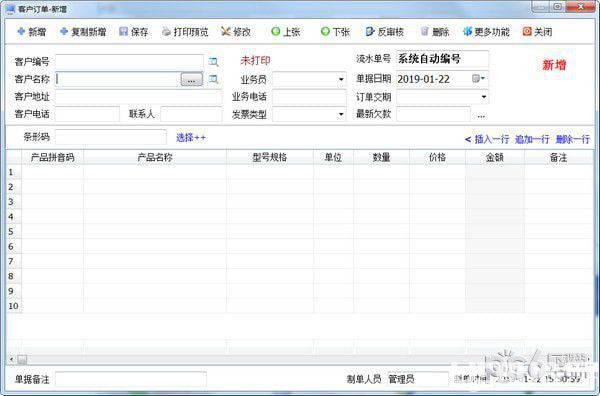Click the 数量 column header
Image resolution: width=600 pixels, height=396 pixels.
tap(382, 157)
